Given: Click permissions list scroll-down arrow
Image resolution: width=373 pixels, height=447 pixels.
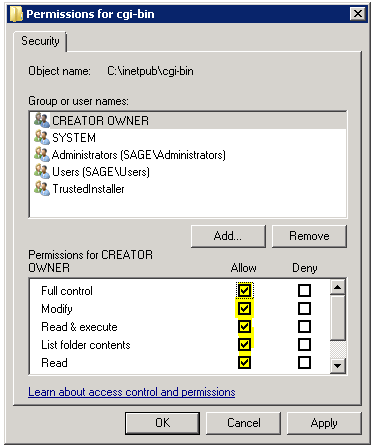Looking at the screenshot, I should (338, 366).
